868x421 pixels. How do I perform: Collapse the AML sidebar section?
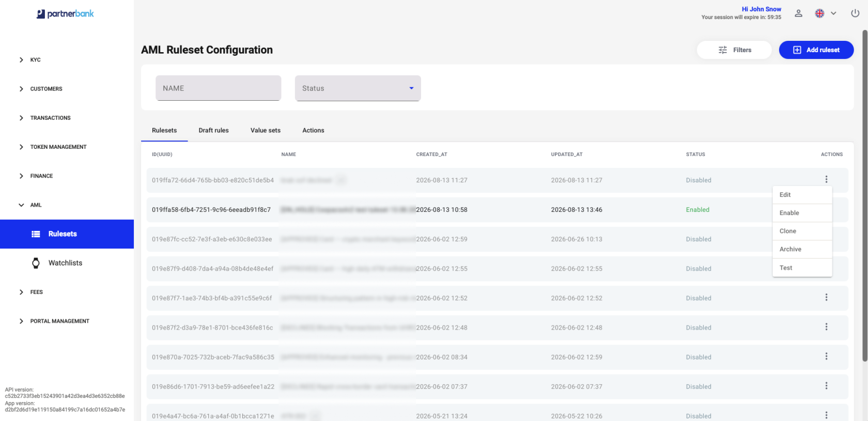tap(21, 205)
